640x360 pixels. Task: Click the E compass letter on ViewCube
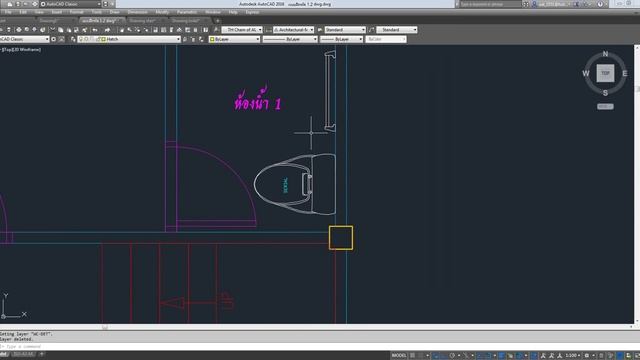pos(625,73)
